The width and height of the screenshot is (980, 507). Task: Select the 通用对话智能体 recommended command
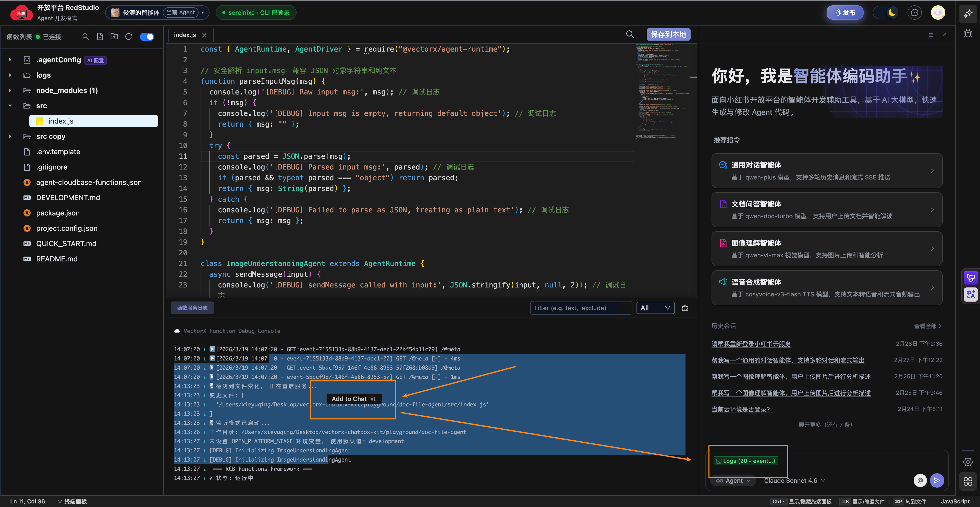pos(827,171)
